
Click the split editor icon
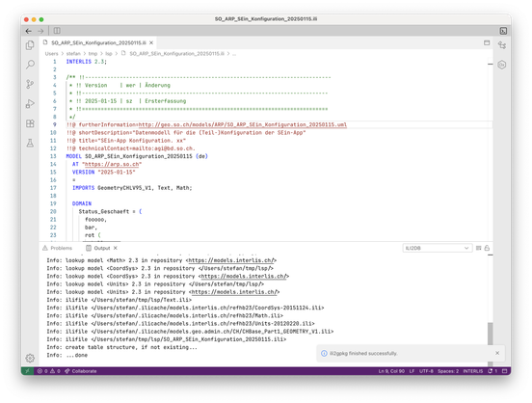pos(487,42)
